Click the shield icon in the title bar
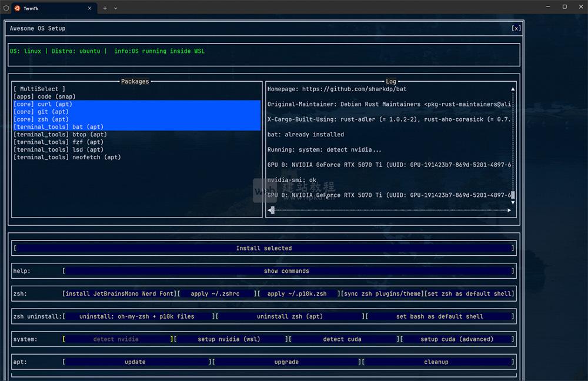This screenshot has width=588, height=381. tap(6, 8)
